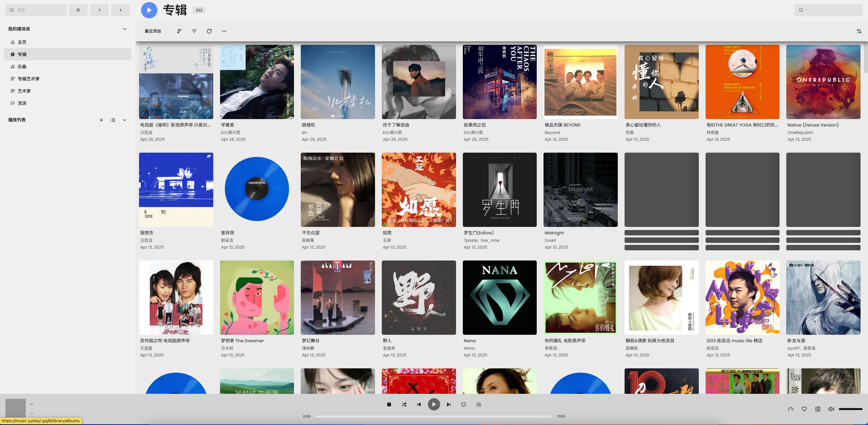Screen dimensions: 868x425
Task: Open the 如愿 album cover thumbnail
Action: click(418, 190)
